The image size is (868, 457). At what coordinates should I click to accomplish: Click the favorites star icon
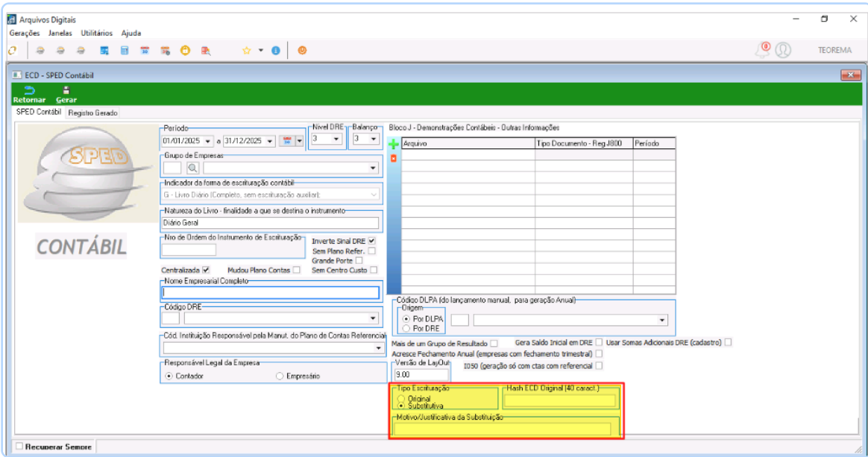246,51
